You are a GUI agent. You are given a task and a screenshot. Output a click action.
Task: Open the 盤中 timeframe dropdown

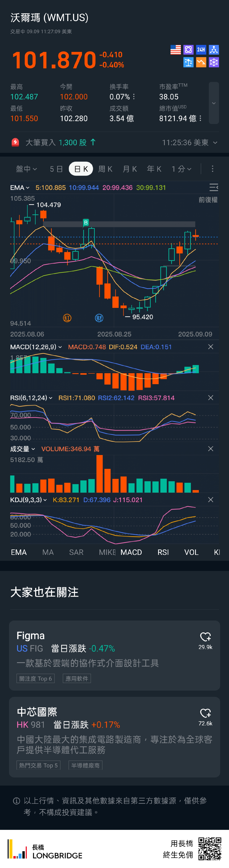click(26, 169)
